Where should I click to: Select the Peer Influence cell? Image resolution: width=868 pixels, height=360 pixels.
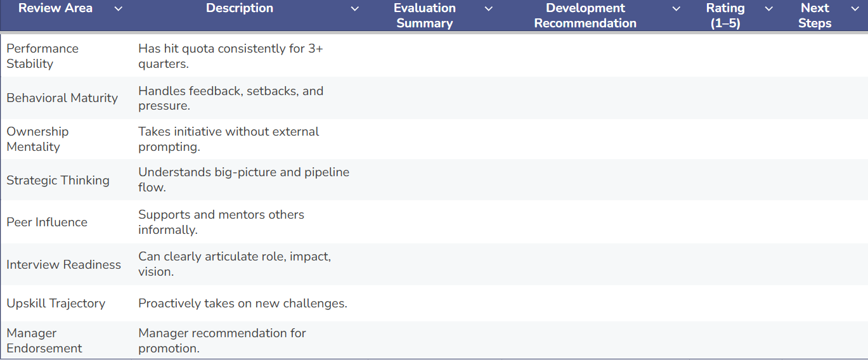66,222
